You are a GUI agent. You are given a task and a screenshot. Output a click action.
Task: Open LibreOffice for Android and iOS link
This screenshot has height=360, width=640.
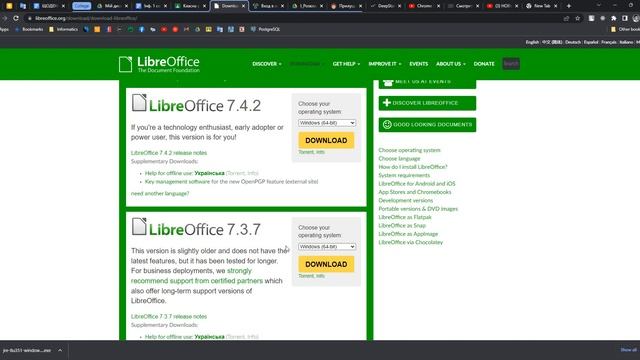(x=417, y=184)
